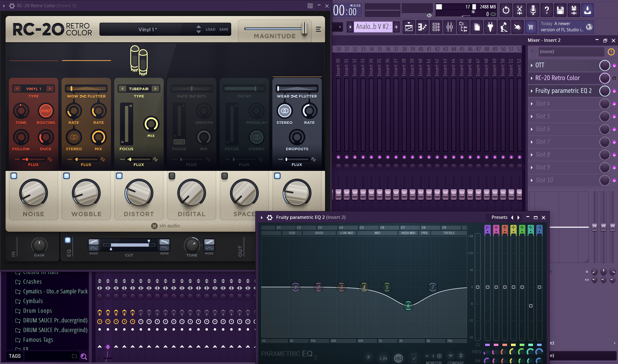This screenshot has height=364, width=618.
Task: Click the RC-20 Gain knob
Action: [39, 245]
